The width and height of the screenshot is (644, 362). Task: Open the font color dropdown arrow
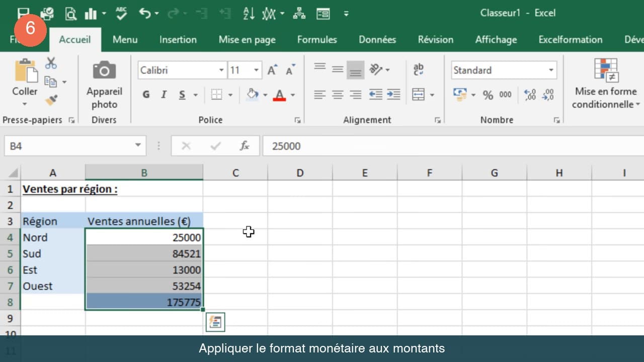(x=293, y=95)
